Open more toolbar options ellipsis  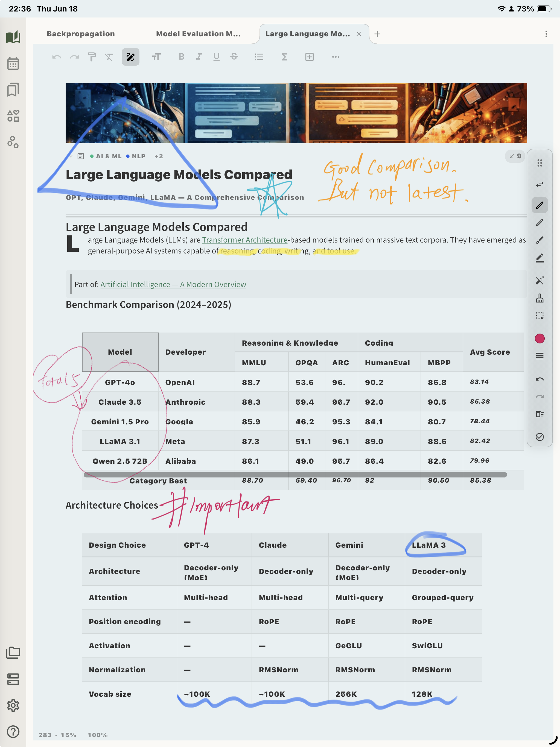coord(336,57)
